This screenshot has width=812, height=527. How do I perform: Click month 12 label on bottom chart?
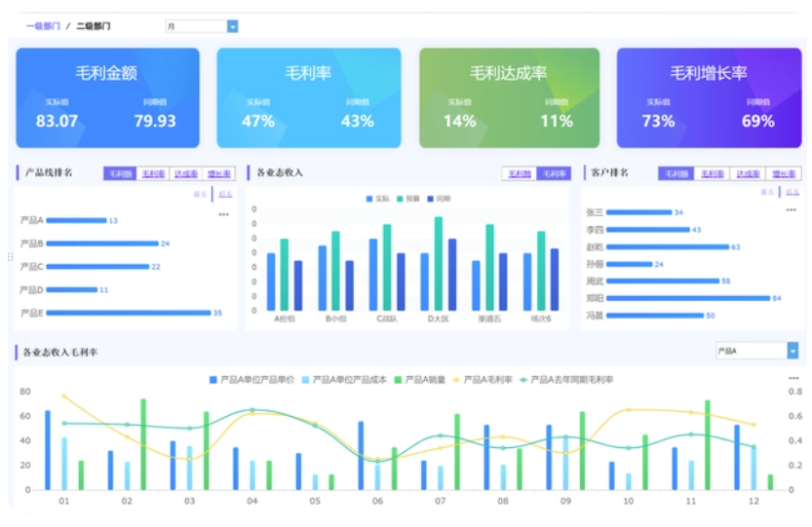(754, 501)
